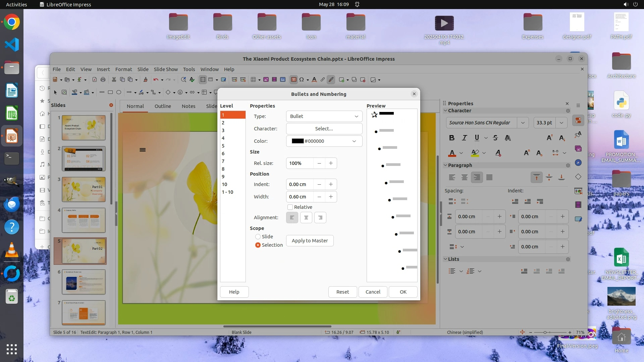This screenshot has width=644, height=362.
Task: Expand the font size dropdown
Action: (561, 123)
